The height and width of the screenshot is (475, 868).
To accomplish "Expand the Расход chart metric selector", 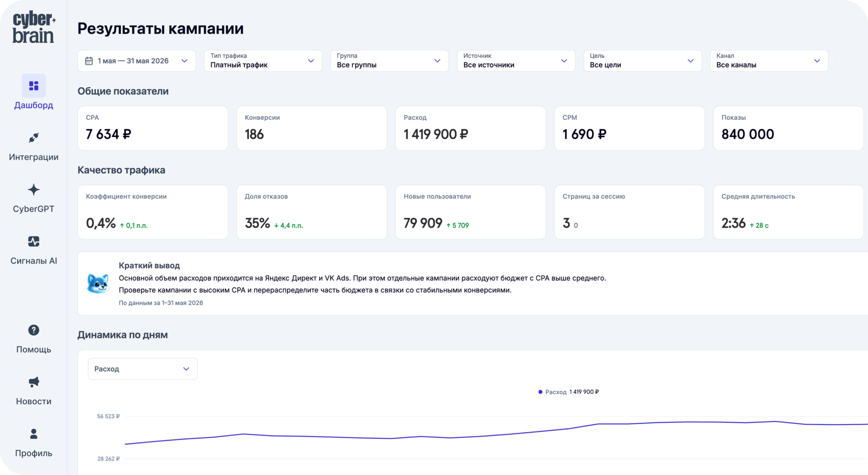I will click(143, 369).
